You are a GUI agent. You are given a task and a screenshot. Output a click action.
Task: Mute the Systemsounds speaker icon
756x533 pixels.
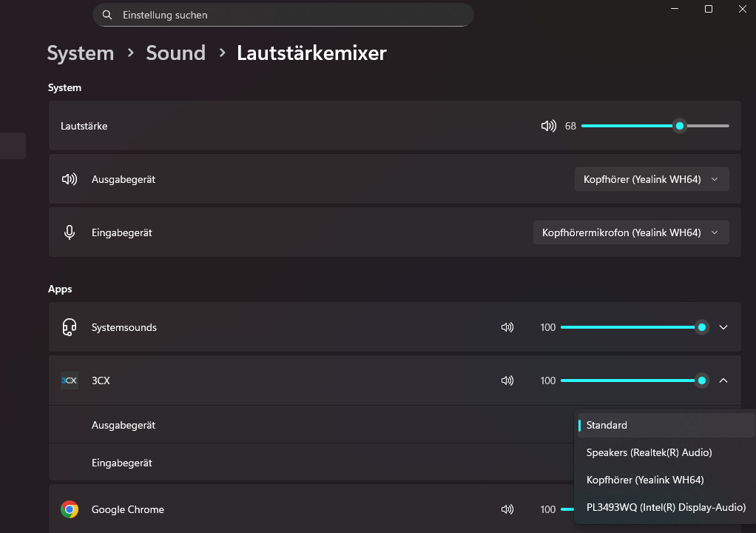pyautogui.click(x=507, y=326)
